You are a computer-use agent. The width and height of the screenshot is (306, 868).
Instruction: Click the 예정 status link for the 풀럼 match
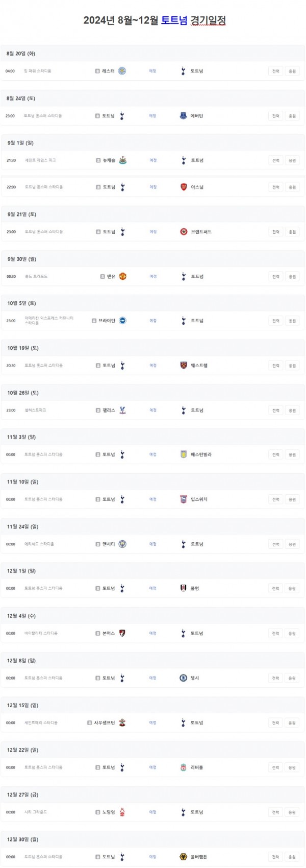(153, 589)
